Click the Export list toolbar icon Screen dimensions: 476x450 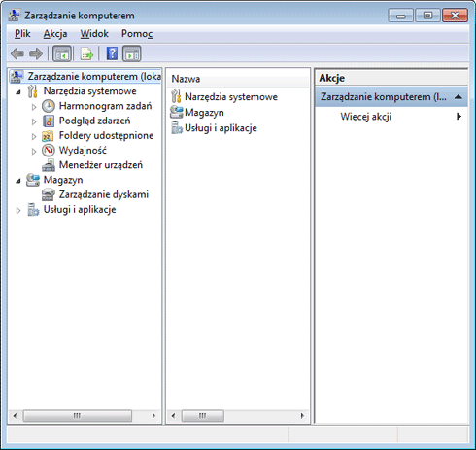pyautogui.click(x=86, y=53)
